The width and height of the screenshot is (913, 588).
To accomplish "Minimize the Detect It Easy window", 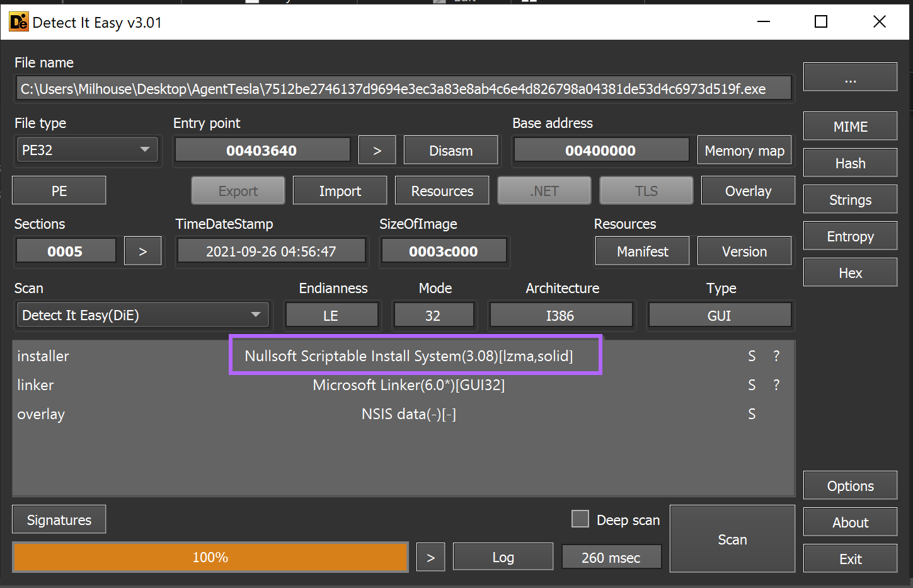I will tap(764, 22).
